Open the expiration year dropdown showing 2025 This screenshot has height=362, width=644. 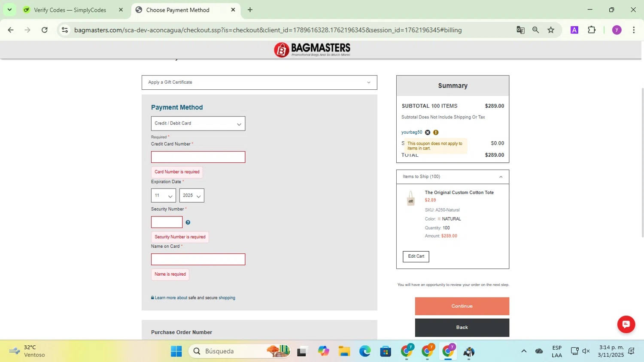(191, 195)
